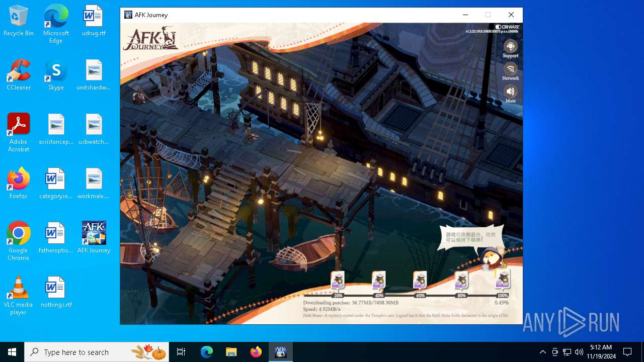The width and height of the screenshot is (644, 362).
Task: Click the 60% progress marker label
Action: click(421, 296)
